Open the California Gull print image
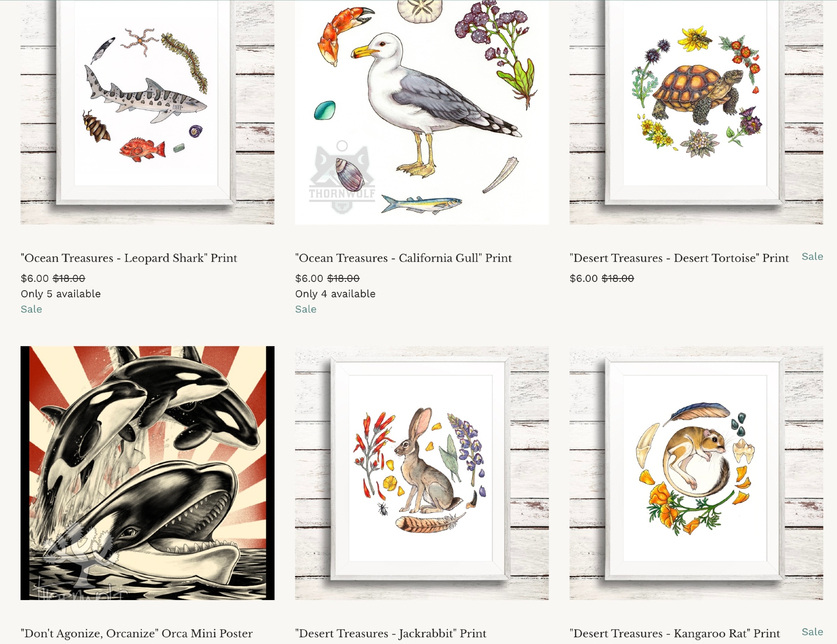 (x=422, y=112)
